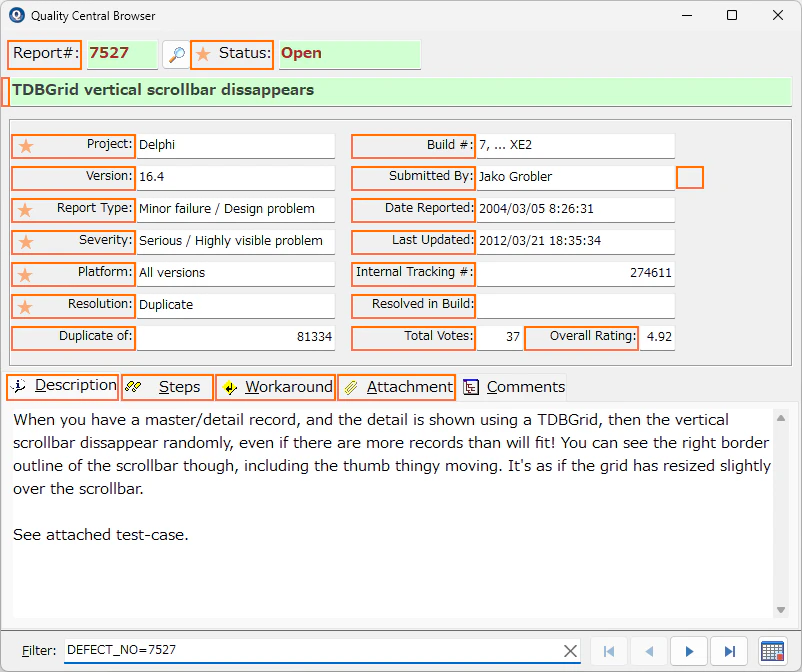The image size is (802, 672).
Task: Click the star icon beside Report Type
Action: (x=26, y=210)
